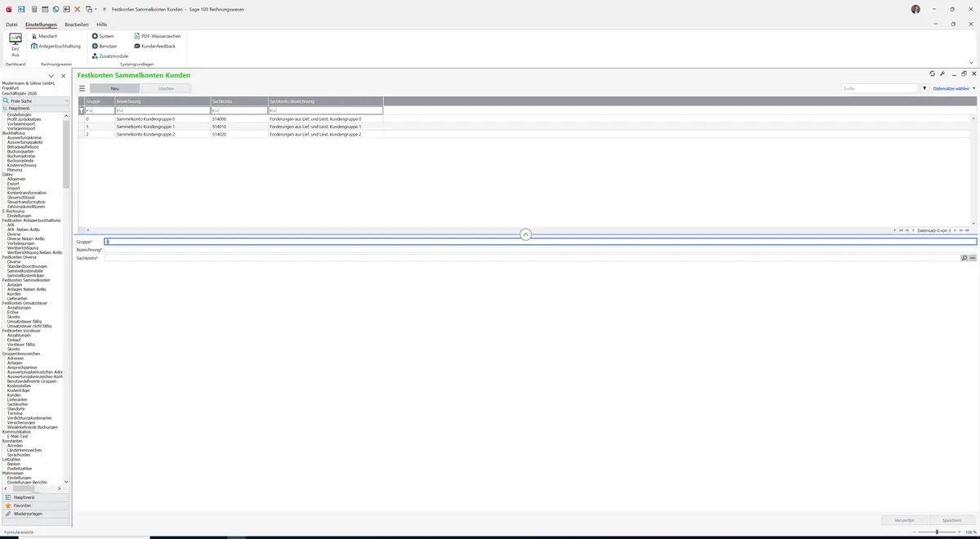This screenshot has width=980, height=539.
Task: Open the Datei menu
Action: coord(11,24)
